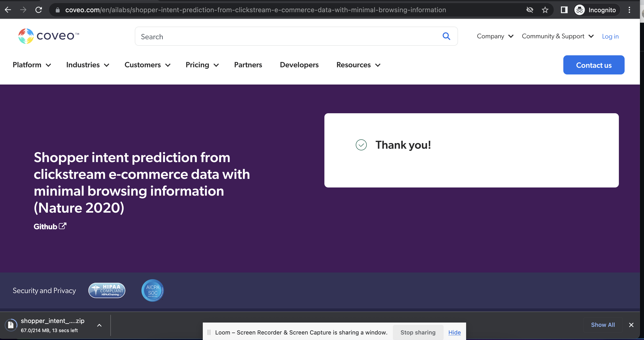Click into the Search input field
This screenshot has width=644, height=340.
[288, 36]
